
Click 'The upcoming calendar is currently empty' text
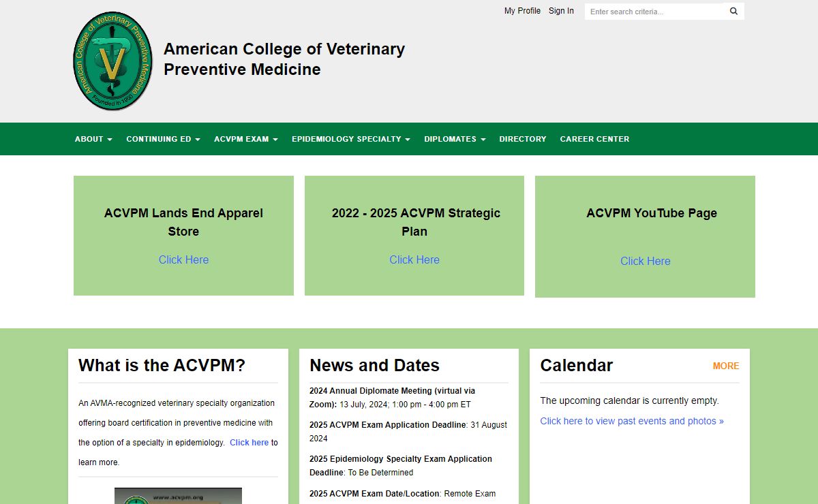[x=629, y=400]
